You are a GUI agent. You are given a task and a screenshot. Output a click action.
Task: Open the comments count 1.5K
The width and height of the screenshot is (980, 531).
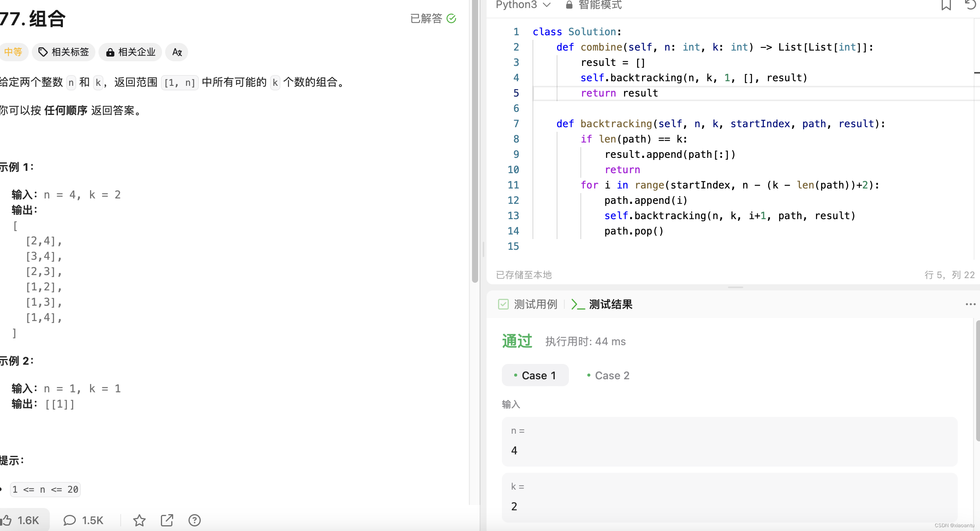(x=83, y=520)
